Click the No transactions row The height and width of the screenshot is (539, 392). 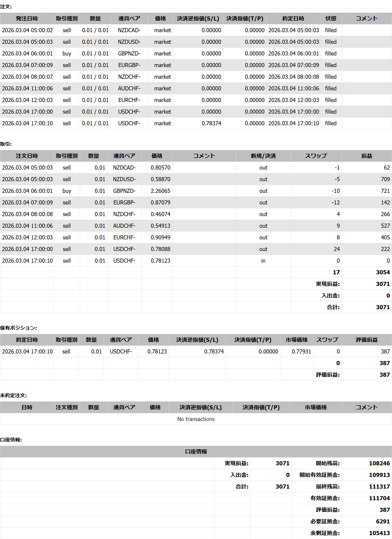tap(196, 419)
